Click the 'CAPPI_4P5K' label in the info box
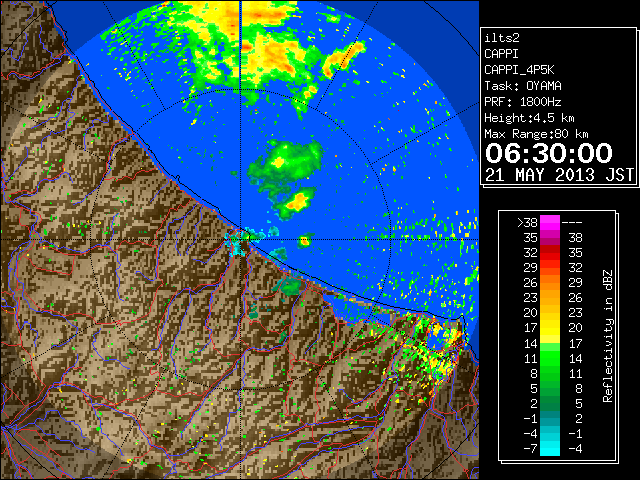This screenshot has height=480, width=640. tap(519, 70)
